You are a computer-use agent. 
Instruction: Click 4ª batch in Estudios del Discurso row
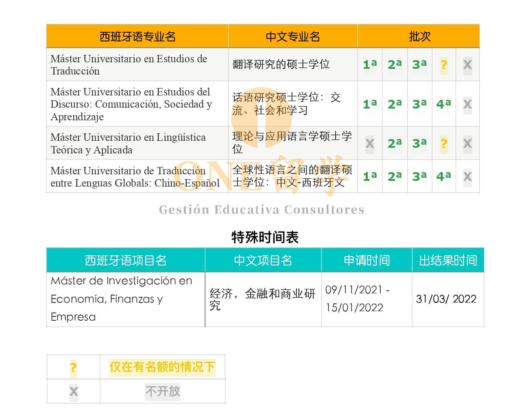point(444,104)
